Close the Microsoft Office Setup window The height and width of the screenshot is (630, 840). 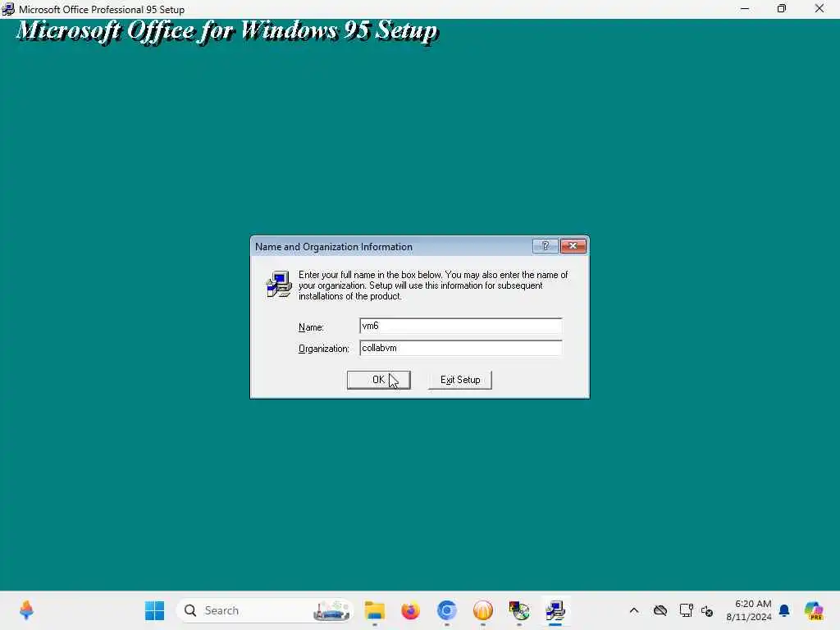click(819, 8)
